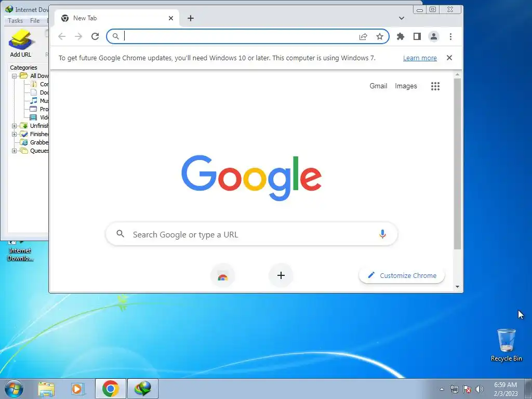Image resolution: width=532 pixels, height=399 pixels.
Task: Share this page icon in address bar
Action: (363, 36)
